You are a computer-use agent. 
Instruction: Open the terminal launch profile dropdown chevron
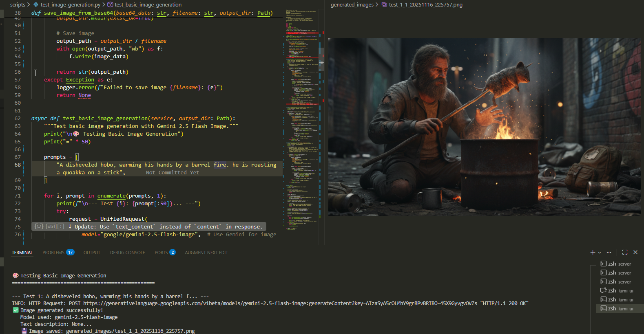click(600, 253)
